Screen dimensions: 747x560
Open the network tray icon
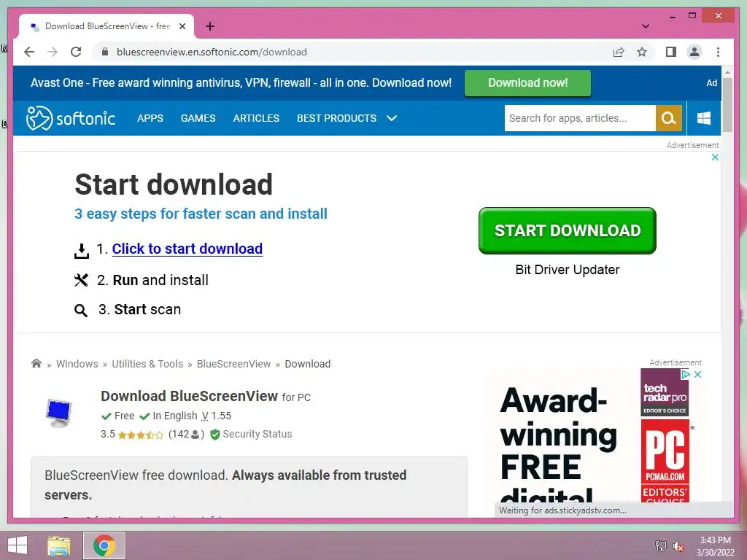point(660,545)
